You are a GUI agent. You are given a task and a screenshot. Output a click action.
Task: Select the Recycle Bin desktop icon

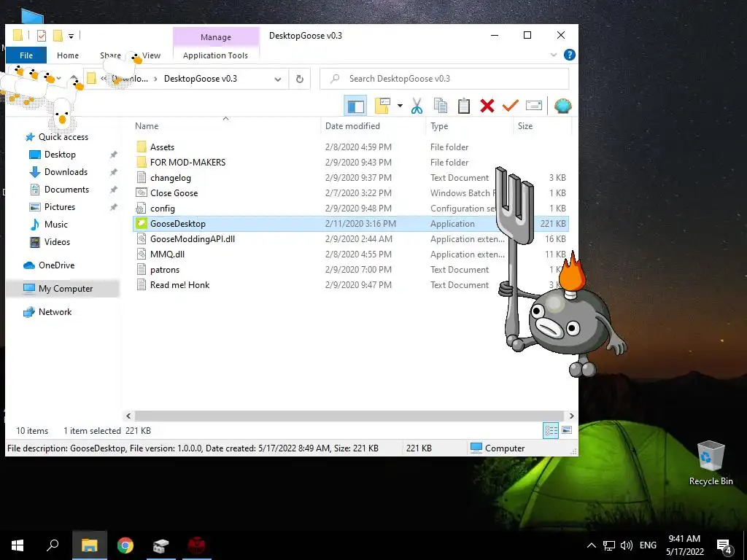tap(711, 463)
